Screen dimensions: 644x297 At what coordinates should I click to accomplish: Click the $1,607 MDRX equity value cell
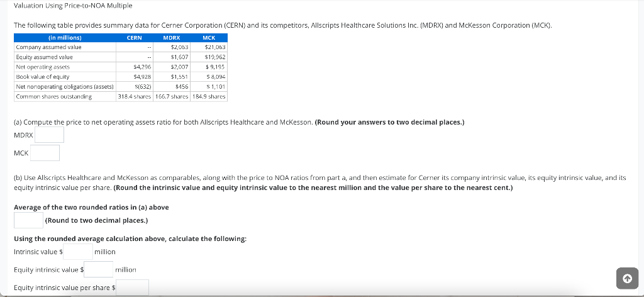click(172, 57)
